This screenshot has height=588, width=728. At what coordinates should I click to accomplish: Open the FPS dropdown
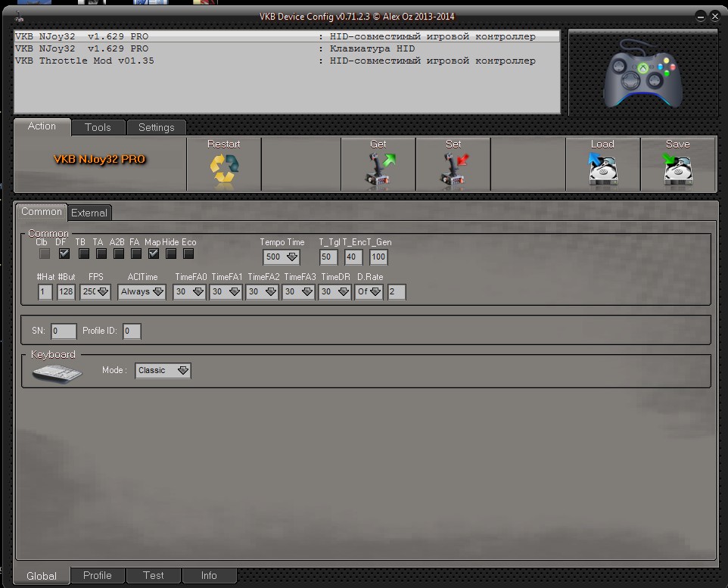coord(95,291)
